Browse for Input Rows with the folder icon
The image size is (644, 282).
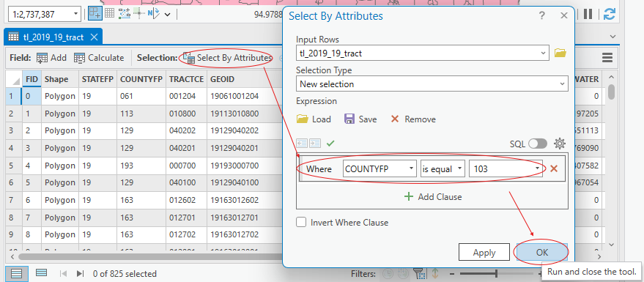560,53
